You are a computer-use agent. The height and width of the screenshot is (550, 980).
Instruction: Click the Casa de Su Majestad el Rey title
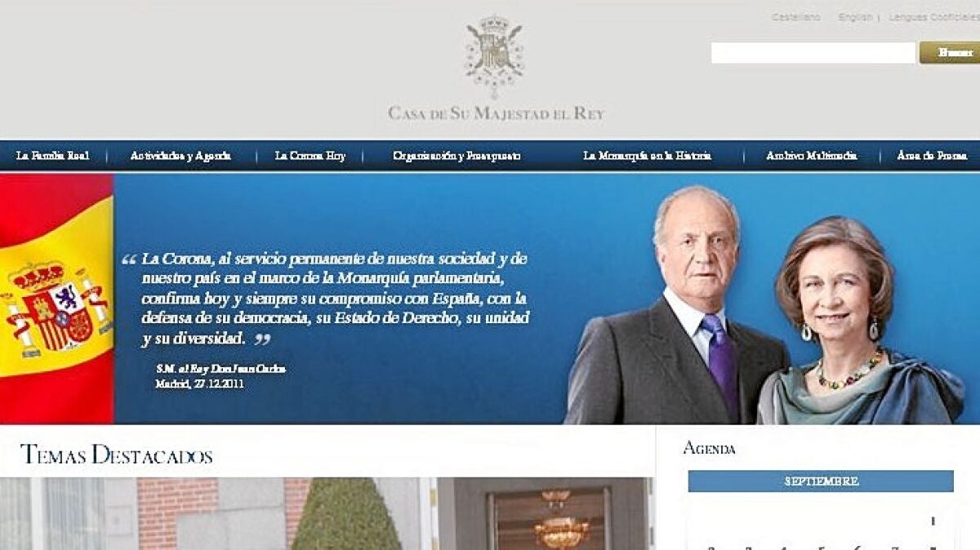496,113
